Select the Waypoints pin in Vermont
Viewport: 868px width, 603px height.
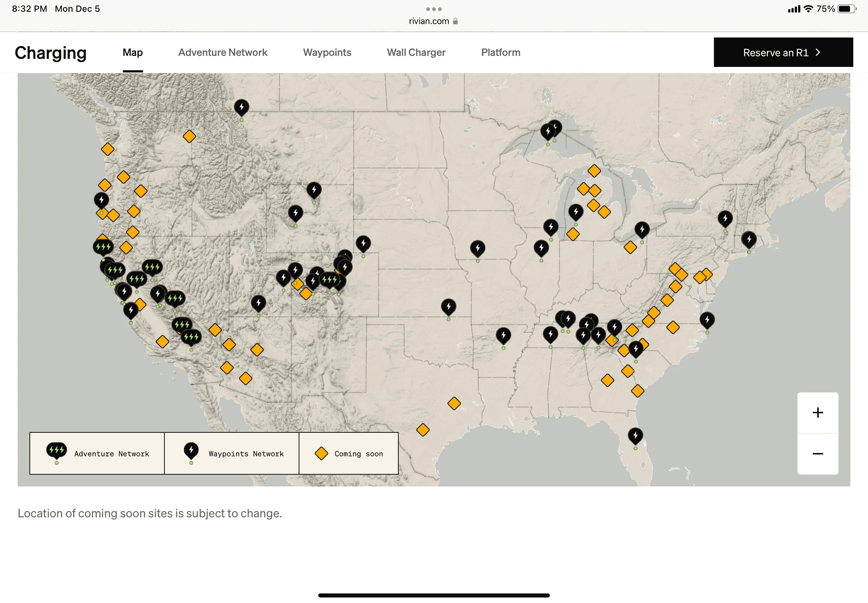click(x=725, y=219)
